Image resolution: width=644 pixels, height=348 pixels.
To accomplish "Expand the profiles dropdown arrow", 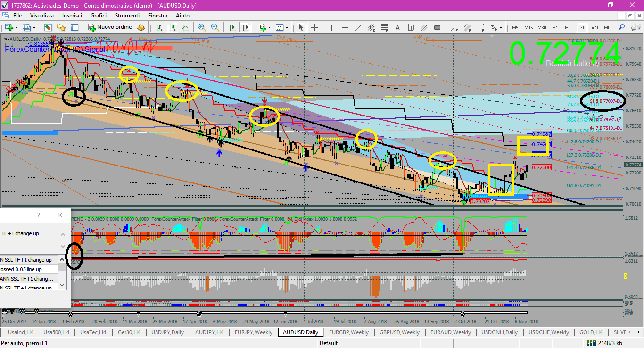I will coord(34,27).
